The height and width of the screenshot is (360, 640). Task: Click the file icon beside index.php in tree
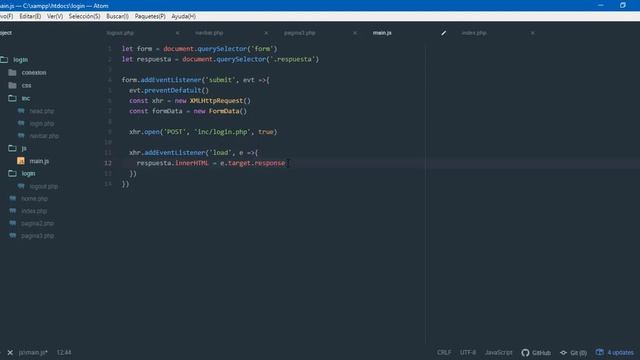[13, 211]
